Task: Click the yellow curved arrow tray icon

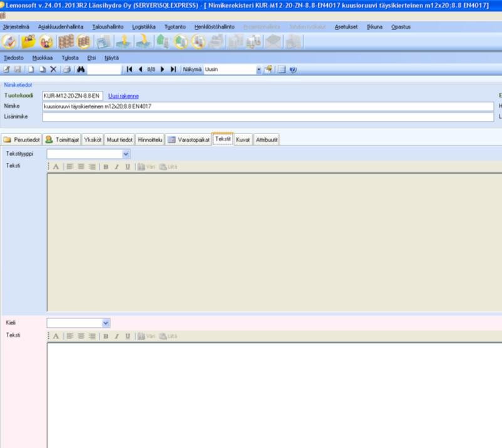Action: pyautogui.click(x=144, y=42)
